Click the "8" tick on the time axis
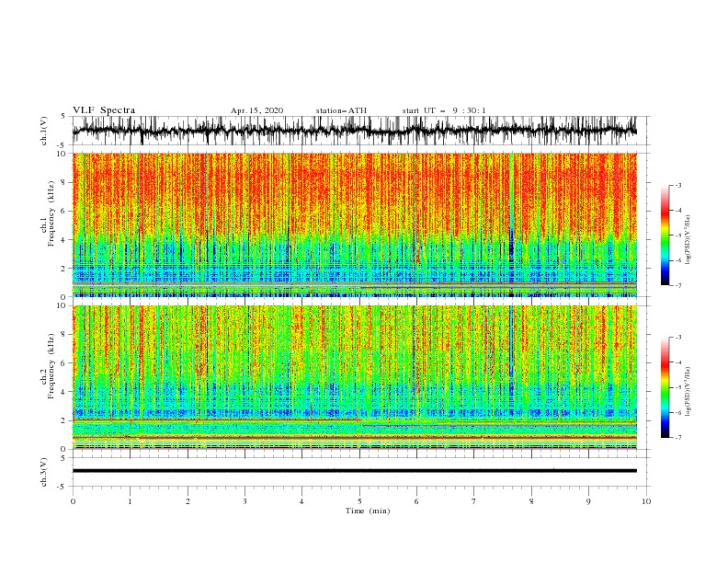 (x=531, y=501)
